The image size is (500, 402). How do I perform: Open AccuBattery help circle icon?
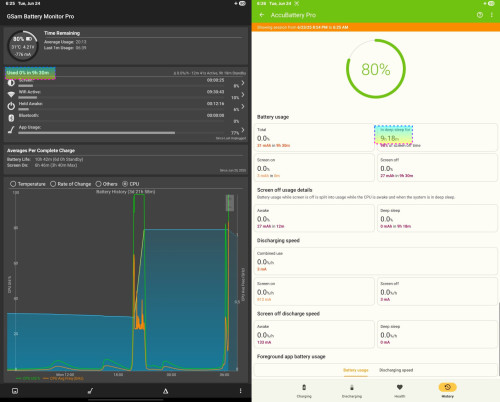(x=480, y=15)
